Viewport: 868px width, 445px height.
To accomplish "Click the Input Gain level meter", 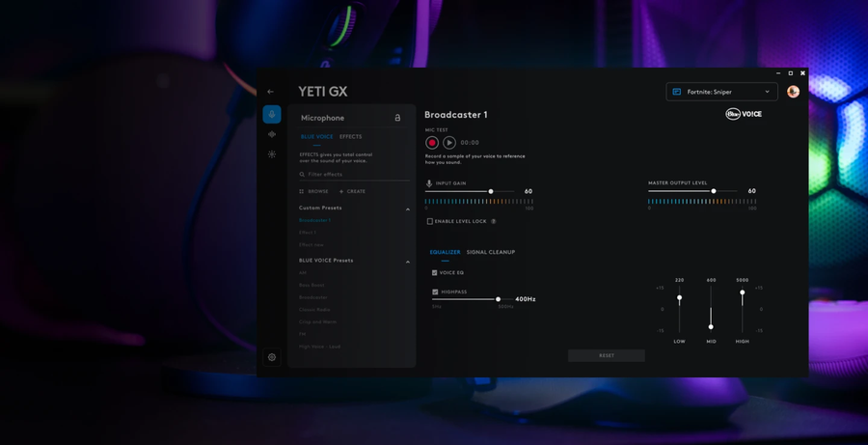I will click(479, 202).
